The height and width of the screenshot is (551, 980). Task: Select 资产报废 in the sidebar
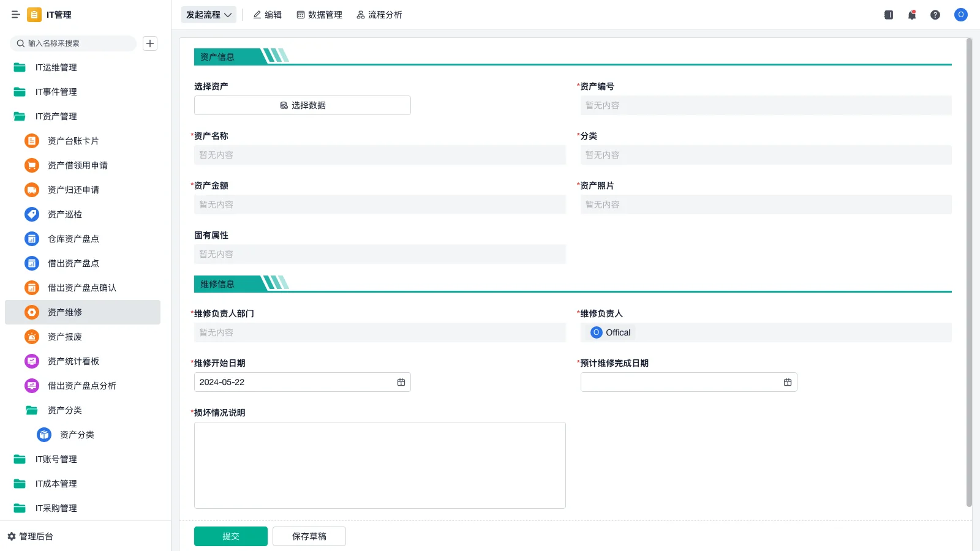pos(83,337)
